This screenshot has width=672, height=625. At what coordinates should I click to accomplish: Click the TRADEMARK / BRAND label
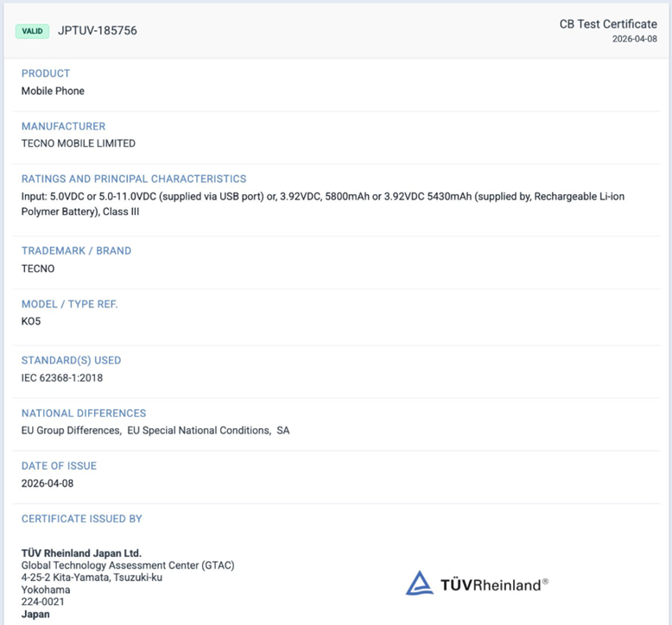pos(76,250)
